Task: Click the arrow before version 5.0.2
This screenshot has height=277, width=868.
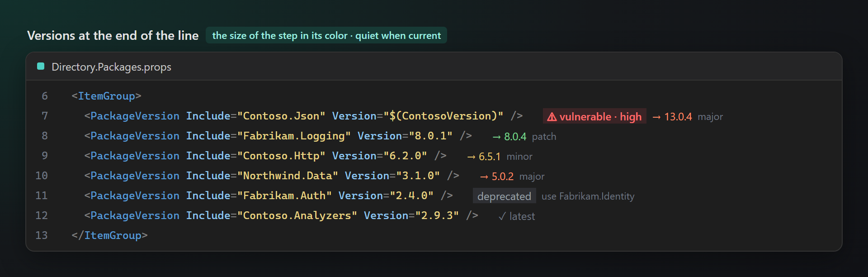Action: coord(484,177)
